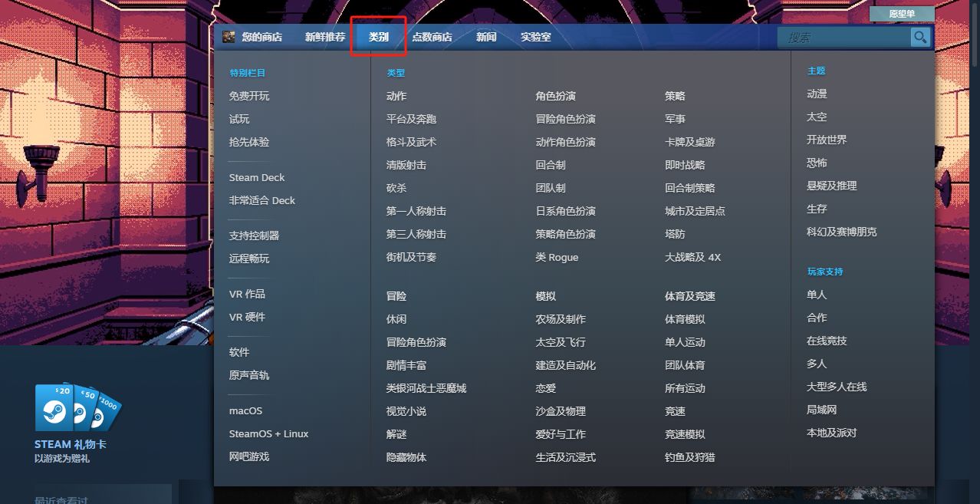Choose 建造及自动化 genre
The image size is (980, 504).
pos(565,365)
